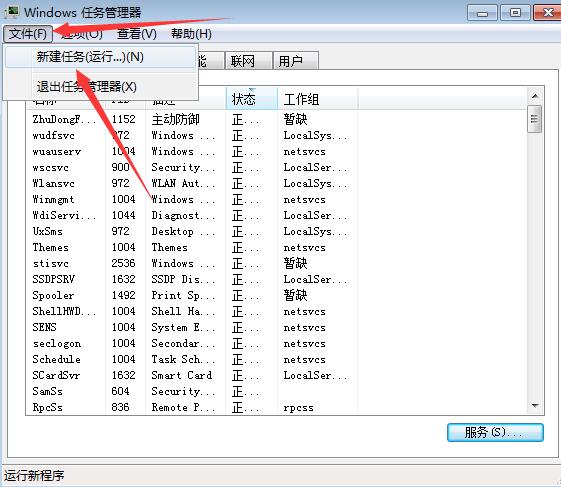Screen dimensions: 561x487
Task: Click the Remote P... description cell
Action: coord(183,407)
